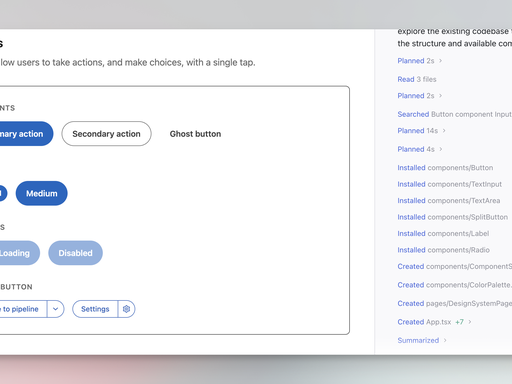Click the 'to pipeline' split button label
Screen dimensions: 512x384
[20, 309]
